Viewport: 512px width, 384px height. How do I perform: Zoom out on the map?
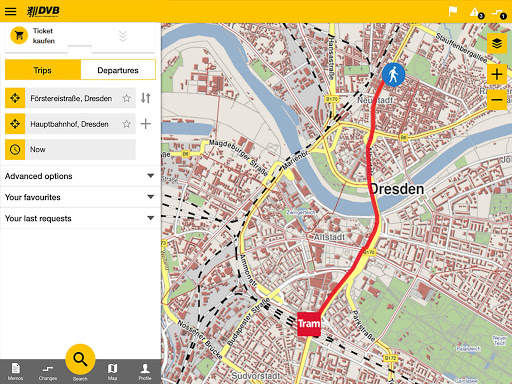[497, 100]
